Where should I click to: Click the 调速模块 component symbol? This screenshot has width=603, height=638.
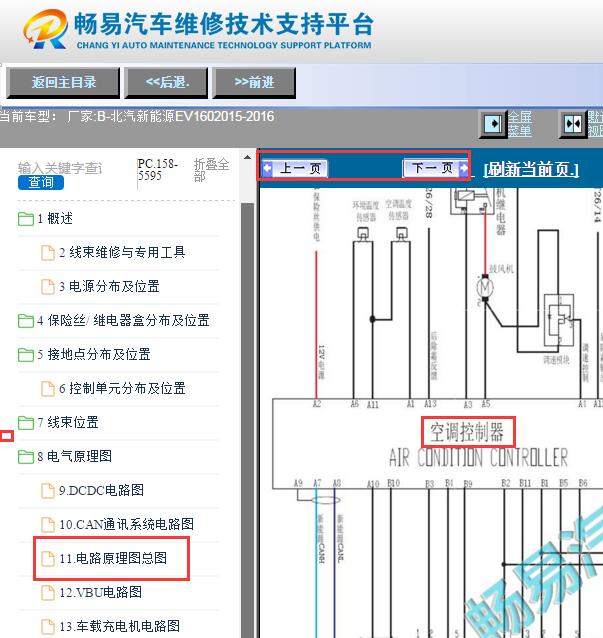click(x=559, y=320)
